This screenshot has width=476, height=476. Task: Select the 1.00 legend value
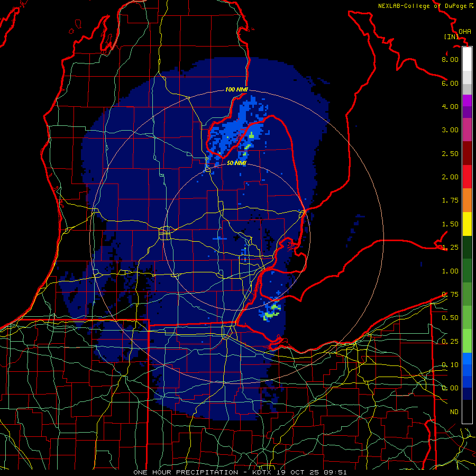point(450,271)
